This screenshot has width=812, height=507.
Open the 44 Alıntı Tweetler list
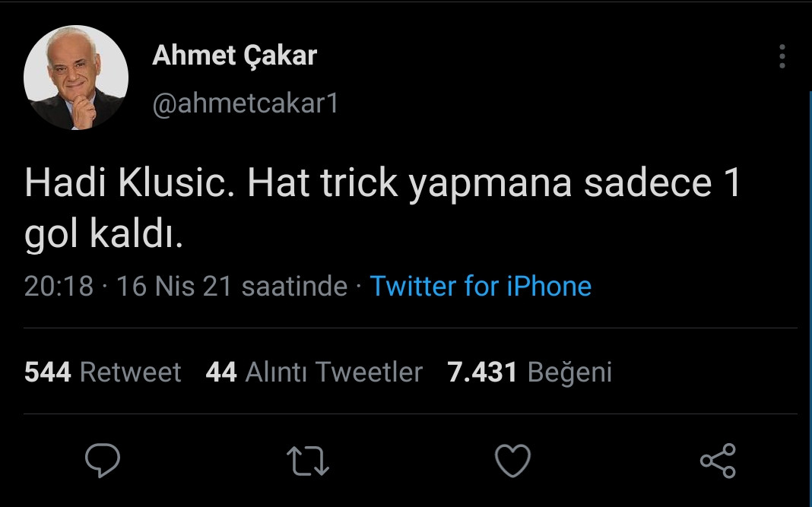315,372
